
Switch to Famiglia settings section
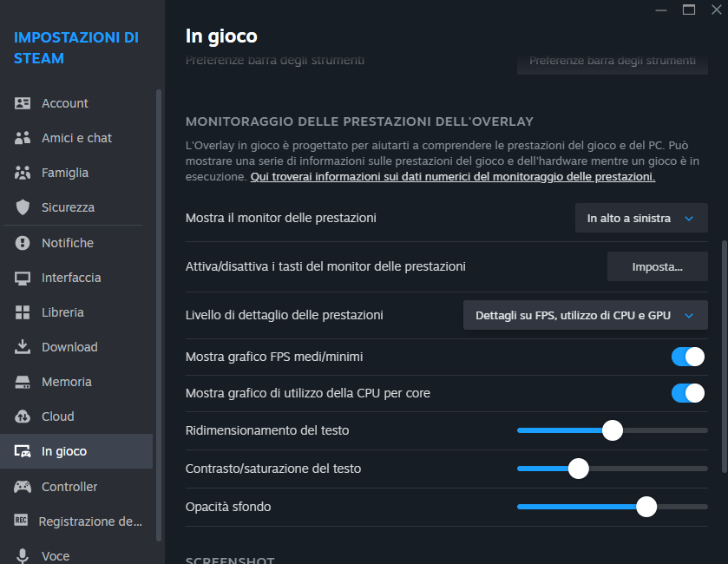coord(65,173)
